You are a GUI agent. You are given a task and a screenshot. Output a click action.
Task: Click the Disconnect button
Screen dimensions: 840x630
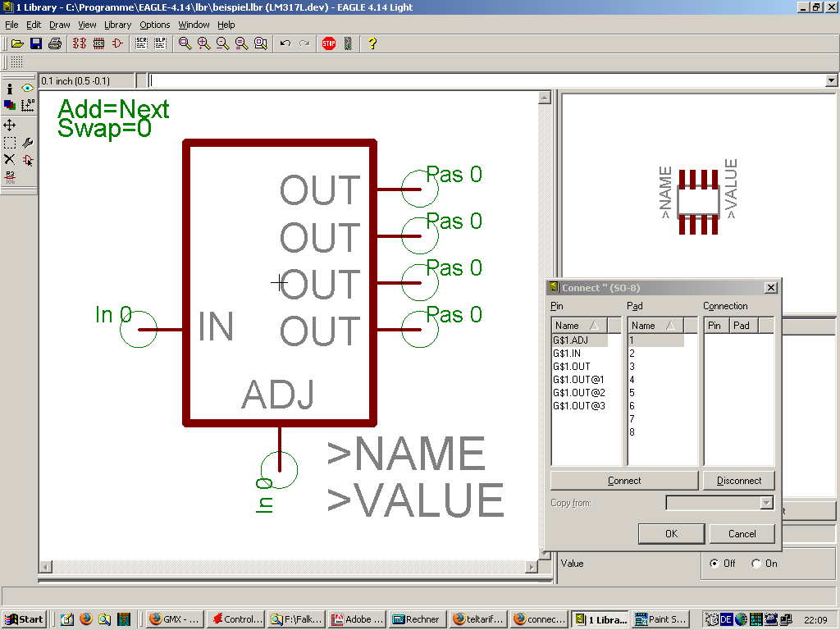[739, 481]
